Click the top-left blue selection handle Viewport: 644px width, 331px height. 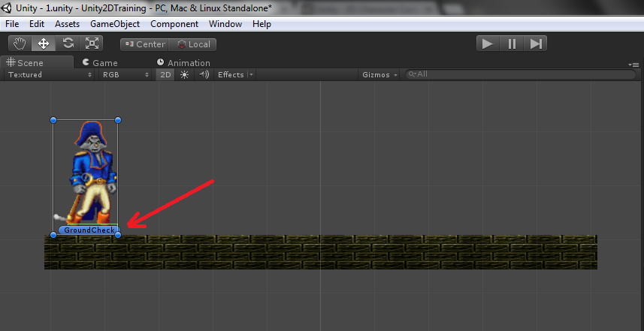(x=53, y=120)
